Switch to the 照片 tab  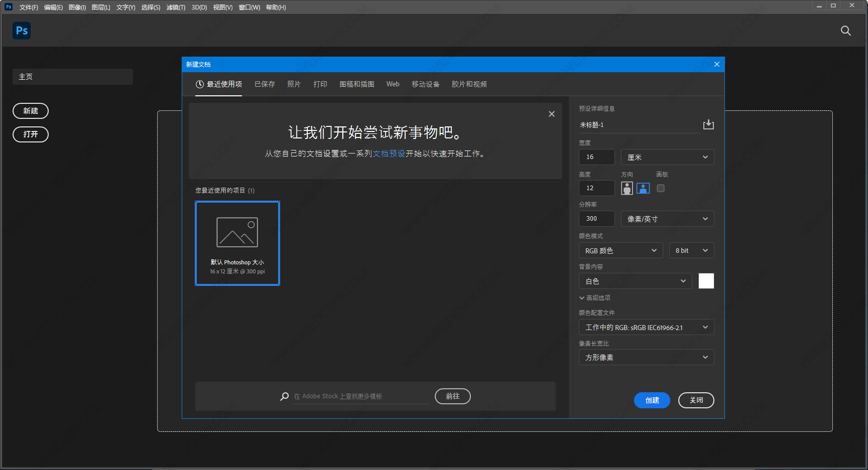click(294, 84)
